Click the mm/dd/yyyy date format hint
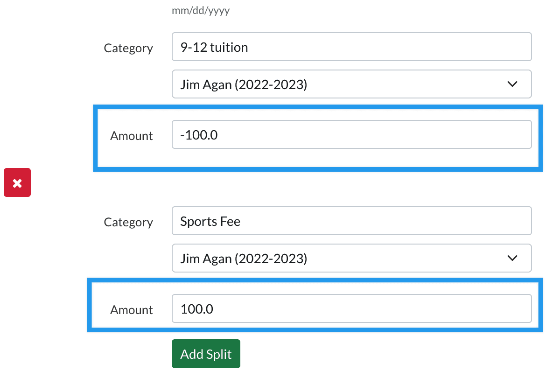Viewport: 546px width, 392px height. 201,10
